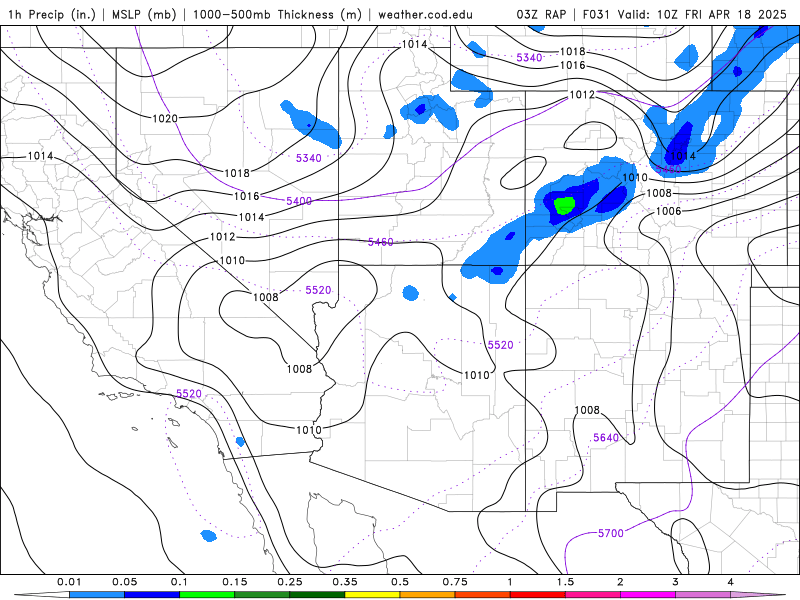
Task: Click the "MSLP (mb)" header label
Action: coord(144,14)
